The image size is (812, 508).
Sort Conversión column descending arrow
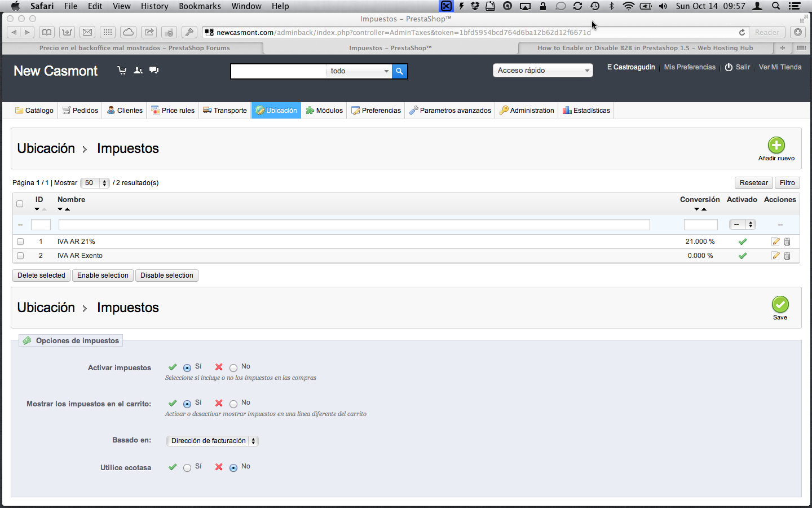point(697,209)
